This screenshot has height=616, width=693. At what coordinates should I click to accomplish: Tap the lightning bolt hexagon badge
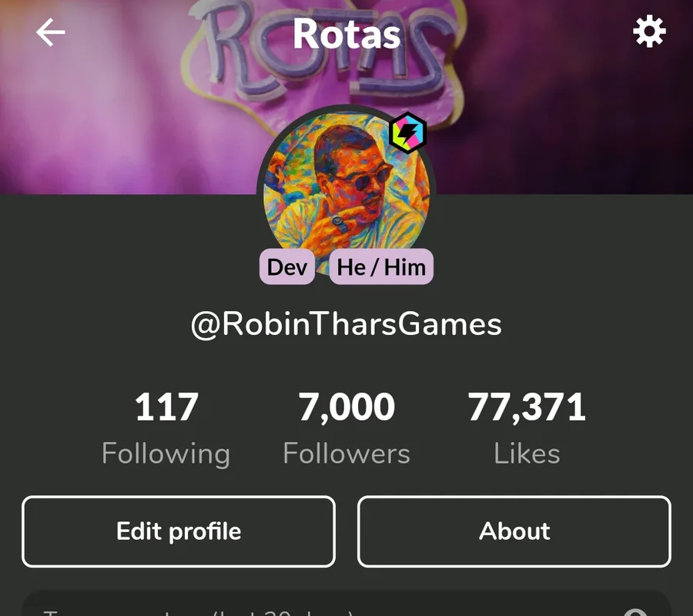(407, 132)
